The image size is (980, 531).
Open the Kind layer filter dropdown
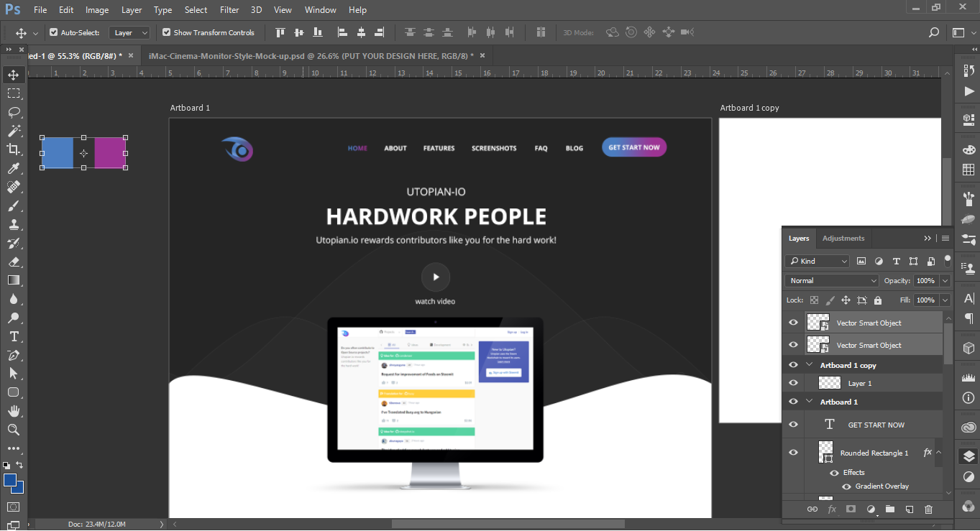(818, 262)
